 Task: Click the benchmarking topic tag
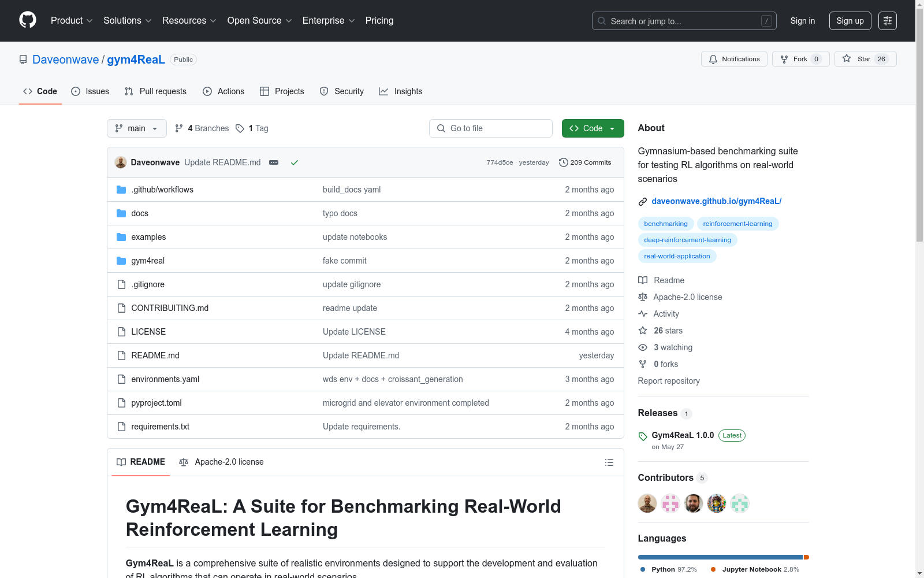[666, 224]
